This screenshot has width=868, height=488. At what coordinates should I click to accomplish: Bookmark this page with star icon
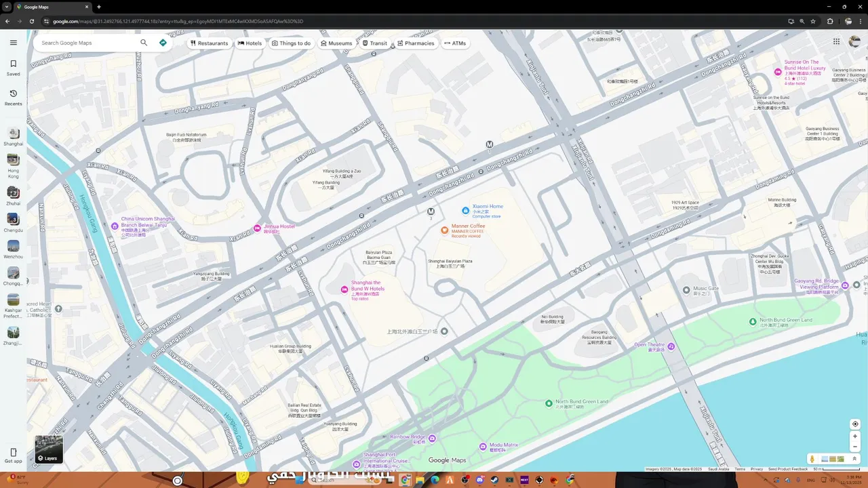813,21
